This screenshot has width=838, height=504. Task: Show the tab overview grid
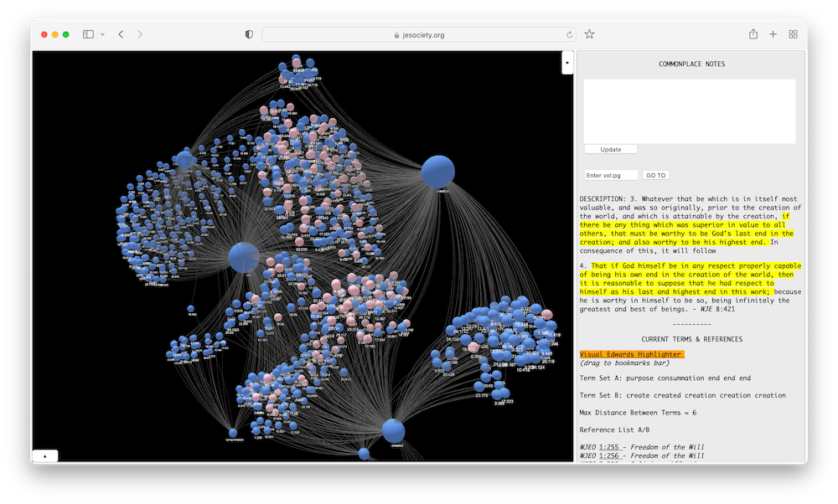(x=793, y=34)
